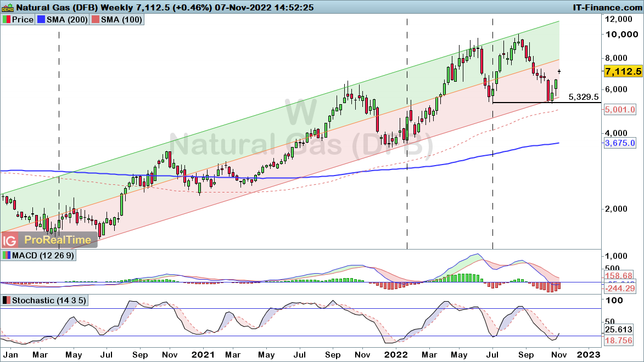Click the Price candlestick color icon
Viewport: 644px width, 362px height.
pos(7,20)
